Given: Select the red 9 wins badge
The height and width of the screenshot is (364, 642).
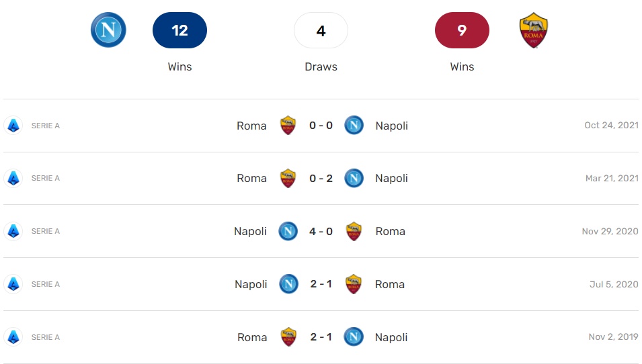Looking at the screenshot, I should click(462, 30).
